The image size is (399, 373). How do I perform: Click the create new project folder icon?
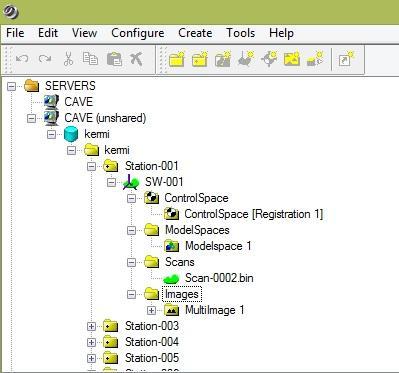(177, 59)
